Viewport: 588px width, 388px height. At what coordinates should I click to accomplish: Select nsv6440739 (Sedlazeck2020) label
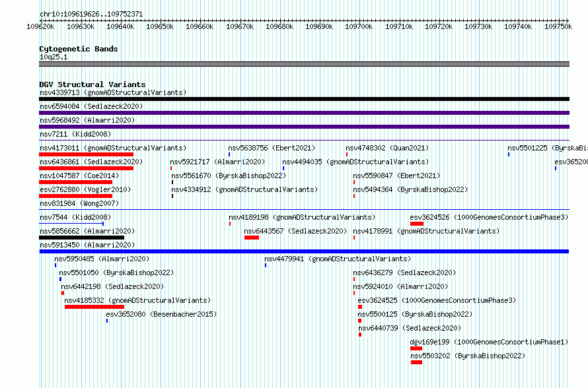410,328
